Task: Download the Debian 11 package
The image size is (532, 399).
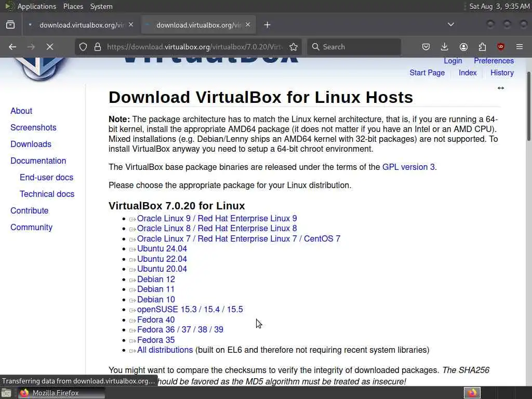Action: click(x=156, y=289)
